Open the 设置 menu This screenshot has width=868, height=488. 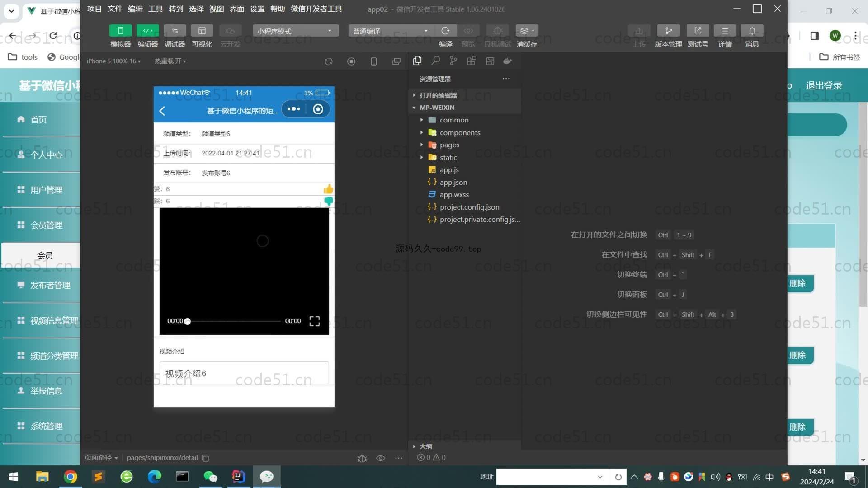tap(257, 9)
